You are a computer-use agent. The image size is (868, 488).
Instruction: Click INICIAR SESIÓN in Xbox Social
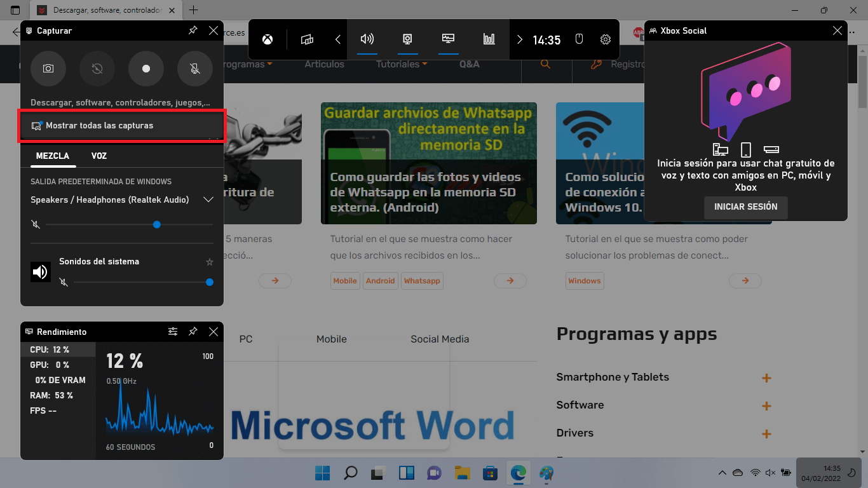(x=745, y=207)
